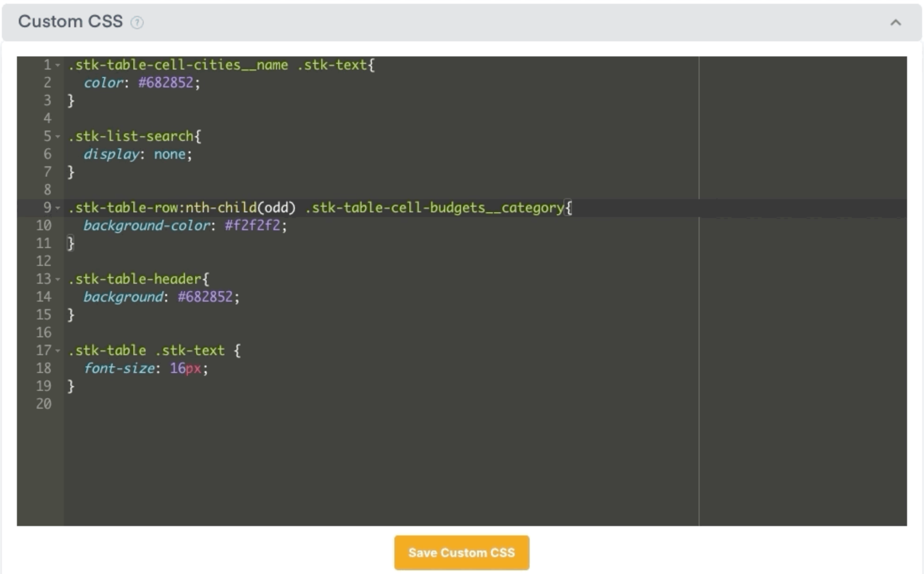Select line number 12 in the gutter
The height and width of the screenshot is (574, 924).
click(x=44, y=261)
